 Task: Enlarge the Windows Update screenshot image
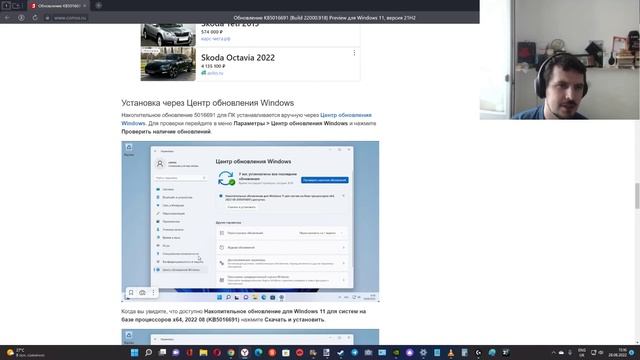pos(250,222)
